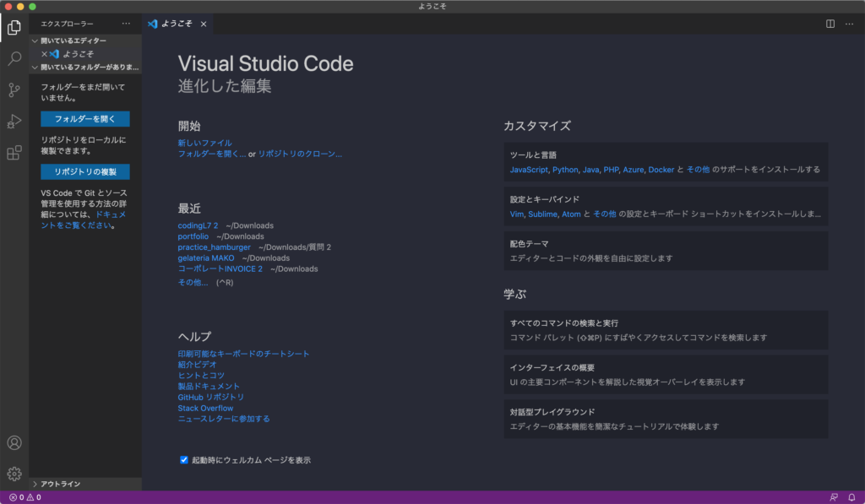Click the フォルダーを開く button
Image resolution: width=865 pixels, height=504 pixels.
tap(85, 119)
